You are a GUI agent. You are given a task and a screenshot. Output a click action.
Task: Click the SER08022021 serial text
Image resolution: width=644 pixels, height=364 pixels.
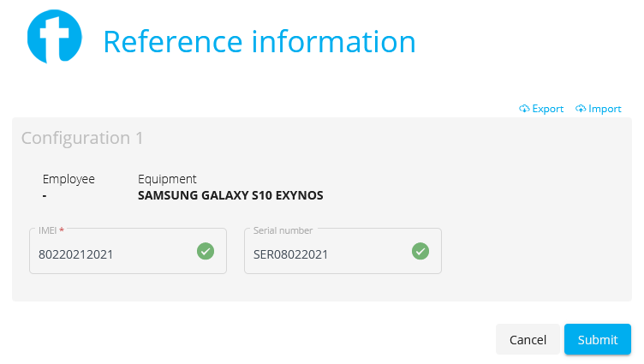[290, 254]
